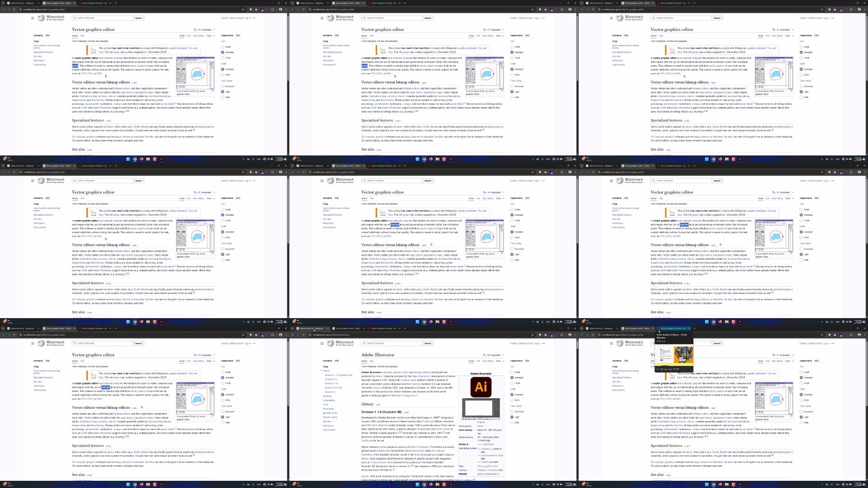Select Light color on the Illustrator article
Screen dimensions: 868x488
tap(512, 417)
